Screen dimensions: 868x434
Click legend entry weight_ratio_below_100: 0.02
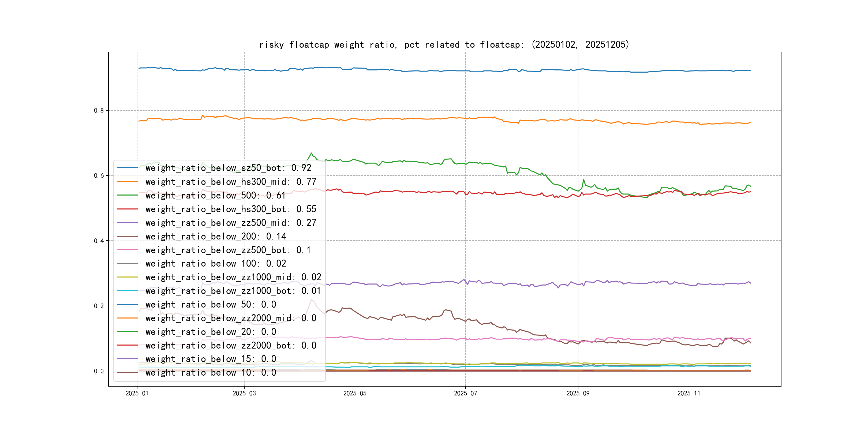pos(216,264)
